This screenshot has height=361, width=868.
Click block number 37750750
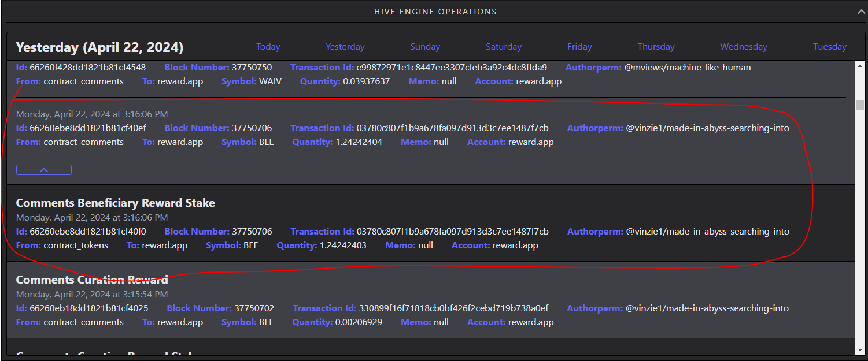pos(252,68)
